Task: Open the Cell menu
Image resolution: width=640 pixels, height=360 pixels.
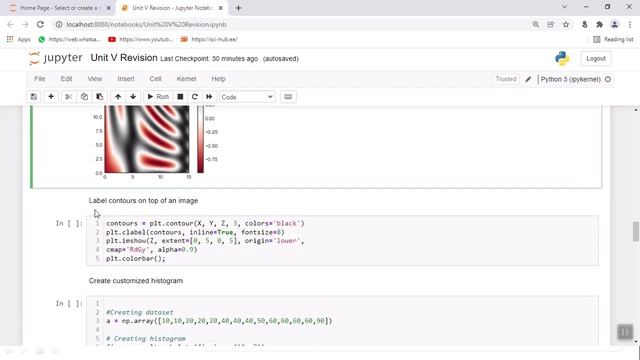Action: [156, 79]
